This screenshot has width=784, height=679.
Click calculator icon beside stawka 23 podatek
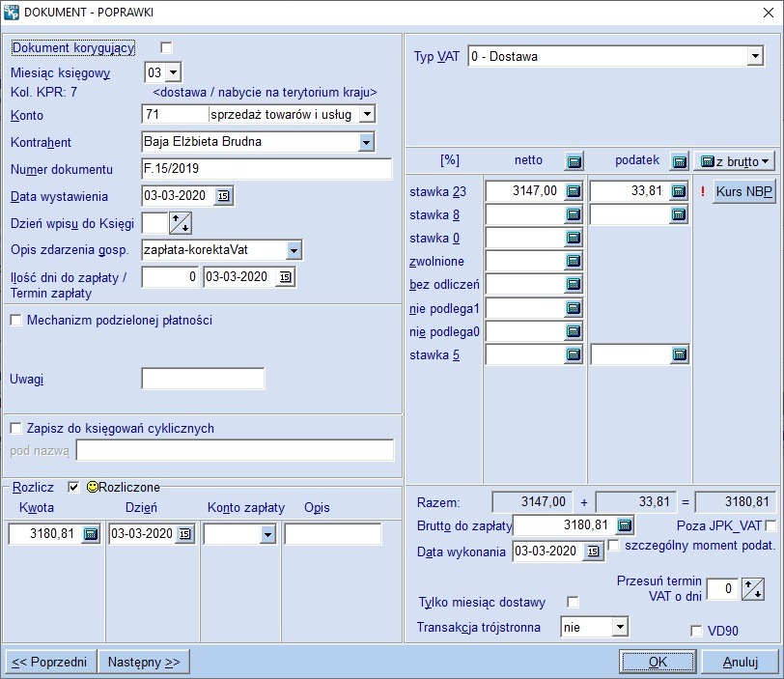(679, 191)
